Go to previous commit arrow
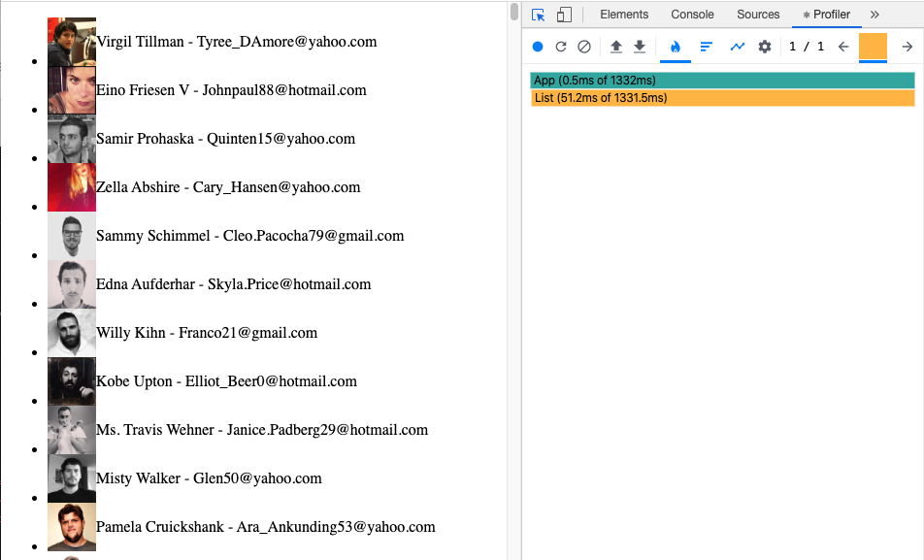 click(843, 47)
